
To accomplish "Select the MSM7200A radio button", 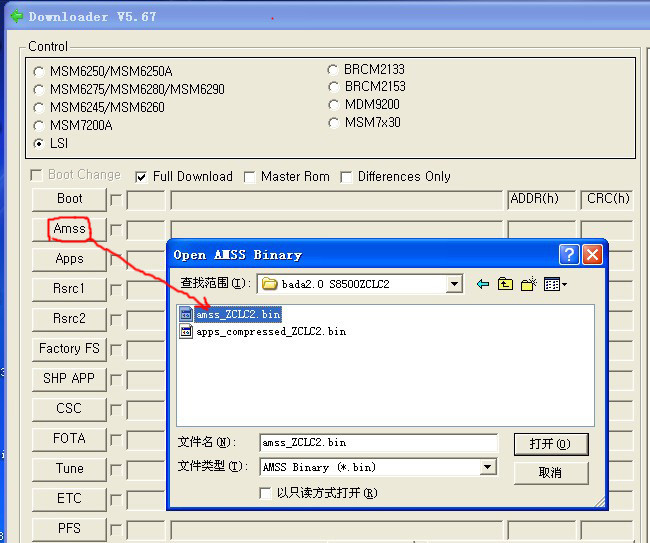I will [39, 126].
